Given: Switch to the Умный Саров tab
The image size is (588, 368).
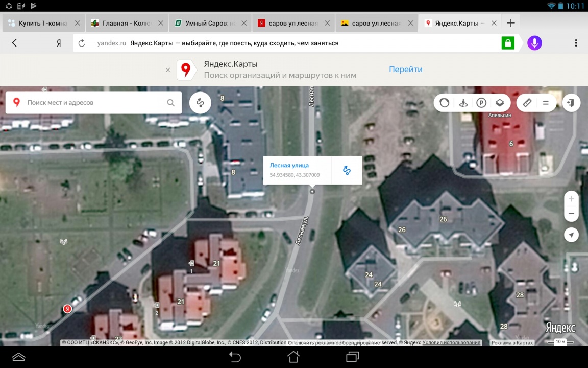Looking at the screenshot, I should [209, 23].
